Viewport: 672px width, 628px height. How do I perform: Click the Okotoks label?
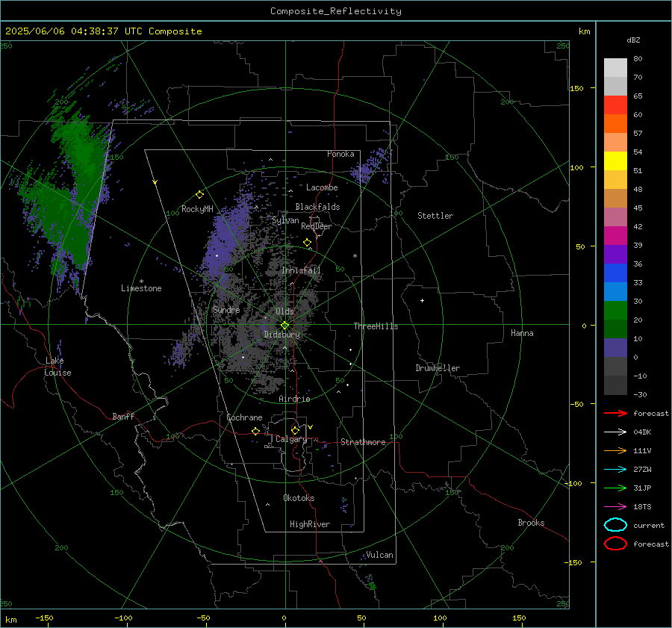point(299,498)
